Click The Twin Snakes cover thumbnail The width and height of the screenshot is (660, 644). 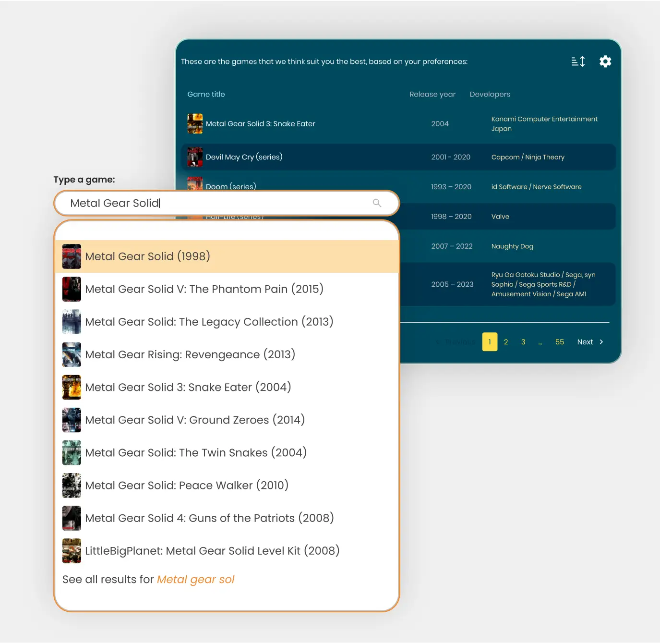pos(72,452)
